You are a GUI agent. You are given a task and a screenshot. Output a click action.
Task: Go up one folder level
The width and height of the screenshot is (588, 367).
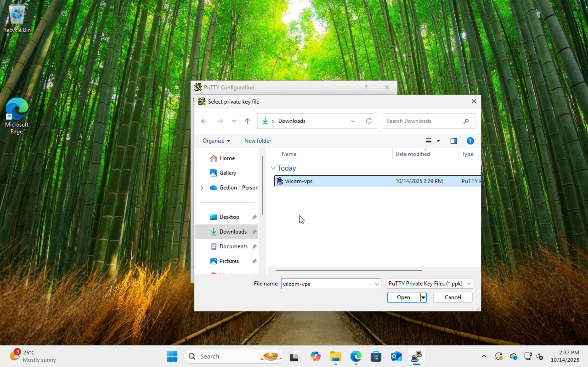pos(247,121)
